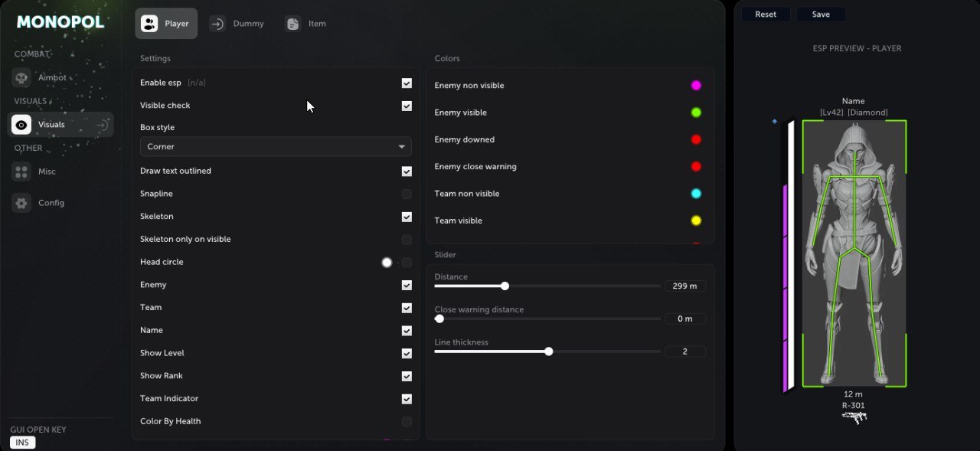Change the Team visible yellow color swatch
980x451 pixels.
click(696, 221)
